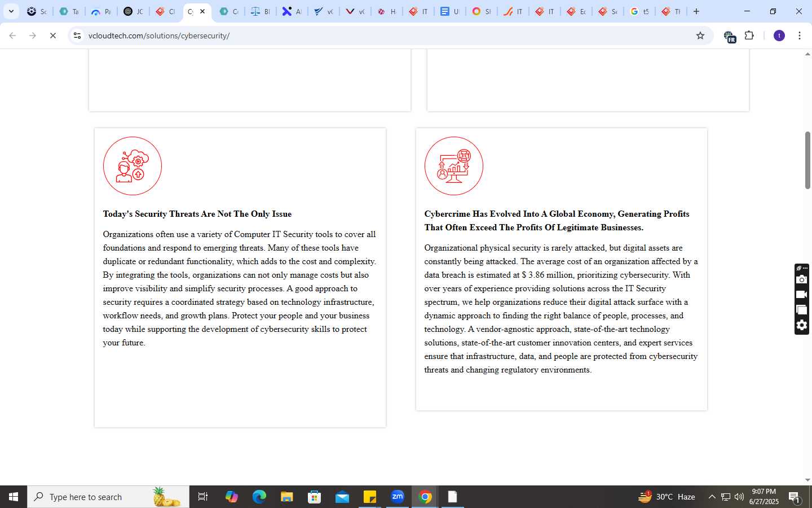Viewport: 812px width, 508px height.
Task: Switch to the 'Tl' browser tab
Action: [671, 11]
